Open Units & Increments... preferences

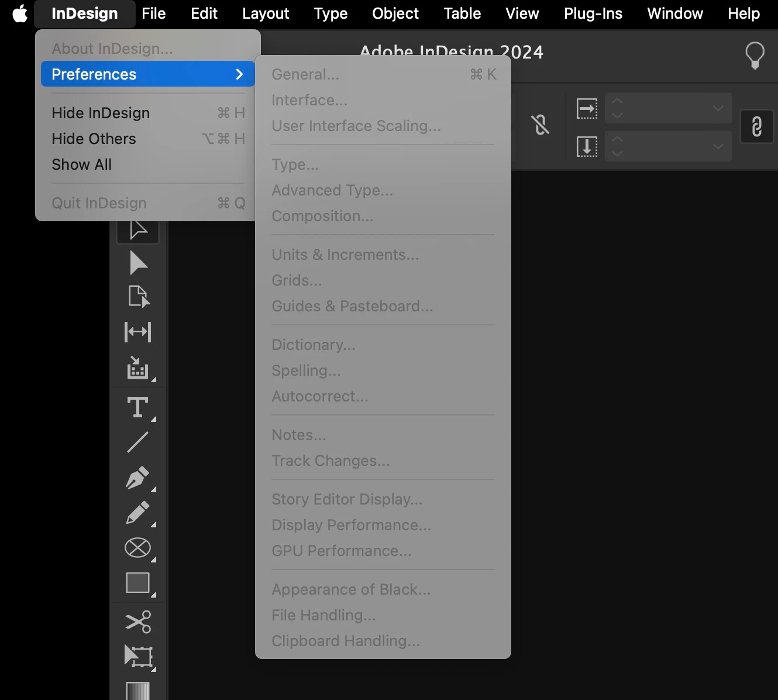pos(383,255)
